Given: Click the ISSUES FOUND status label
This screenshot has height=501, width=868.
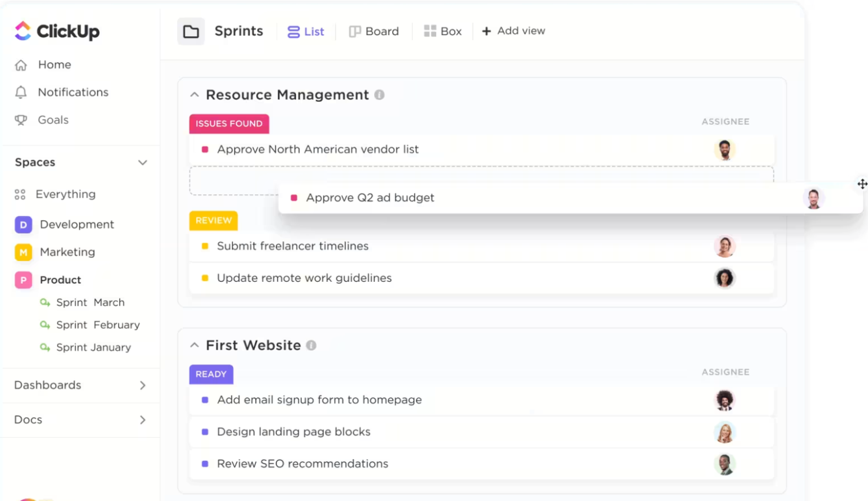Looking at the screenshot, I should [x=229, y=124].
